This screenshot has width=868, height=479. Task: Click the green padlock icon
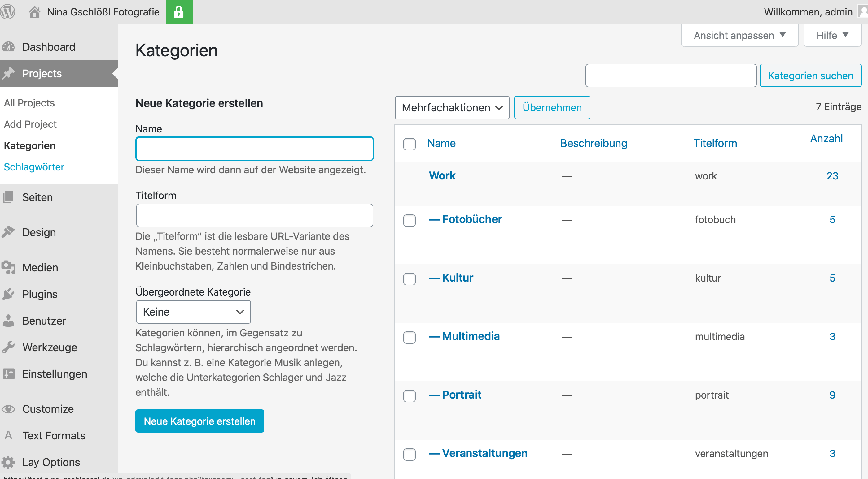(x=179, y=12)
